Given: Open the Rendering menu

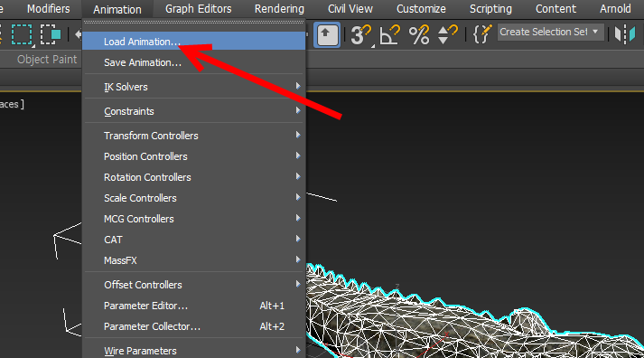Looking at the screenshot, I should click(x=279, y=9).
